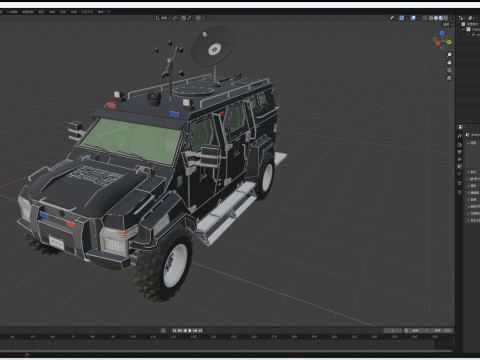Play the animation in reverse

tap(185, 330)
